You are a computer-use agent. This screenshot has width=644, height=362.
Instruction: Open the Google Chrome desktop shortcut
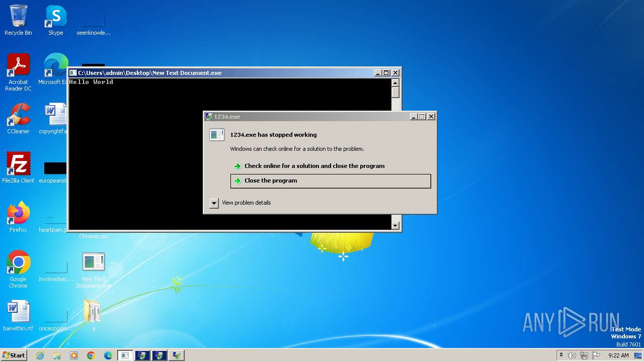tap(18, 269)
